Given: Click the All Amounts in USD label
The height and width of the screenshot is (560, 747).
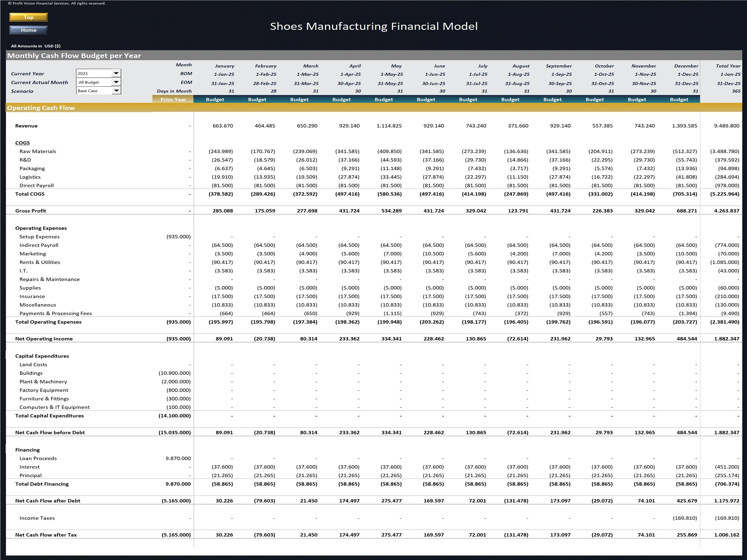Looking at the screenshot, I should click(x=35, y=46).
